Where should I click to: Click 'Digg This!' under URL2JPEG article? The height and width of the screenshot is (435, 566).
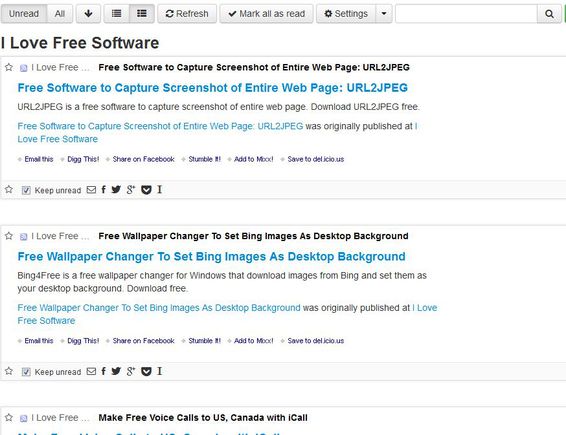pyautogui.click(x=83, y=159)
